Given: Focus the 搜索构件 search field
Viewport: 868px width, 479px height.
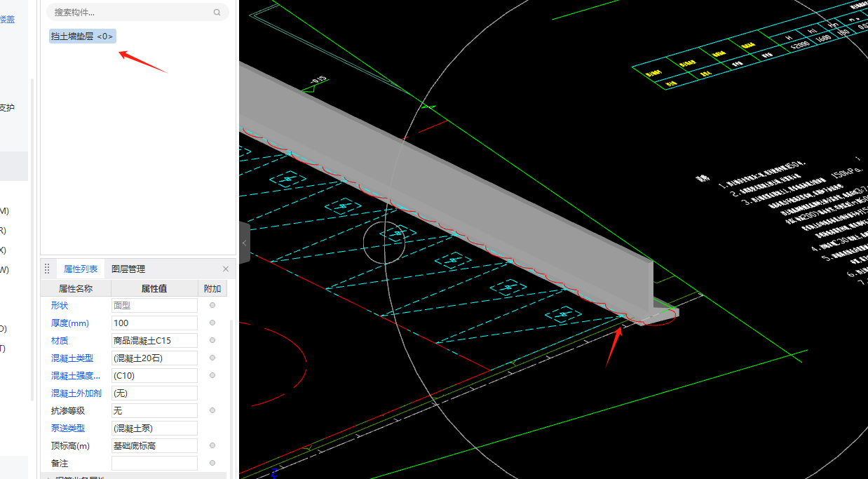Looking at the screenshot, I should coord(137,12).
